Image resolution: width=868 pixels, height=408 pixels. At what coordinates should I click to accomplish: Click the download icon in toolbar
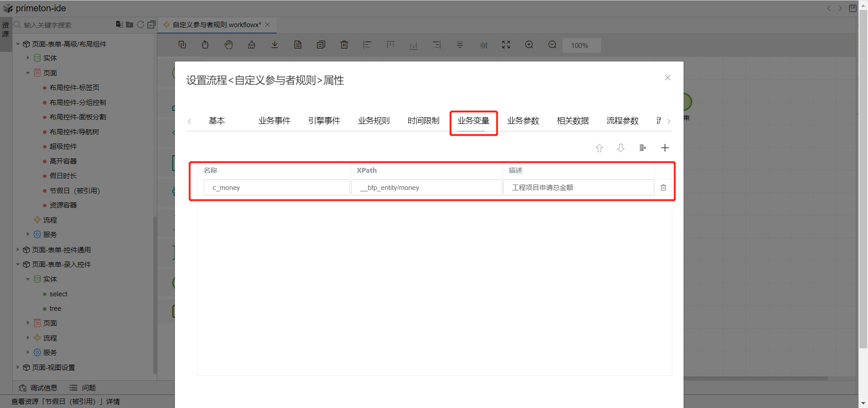click(275, 45)
